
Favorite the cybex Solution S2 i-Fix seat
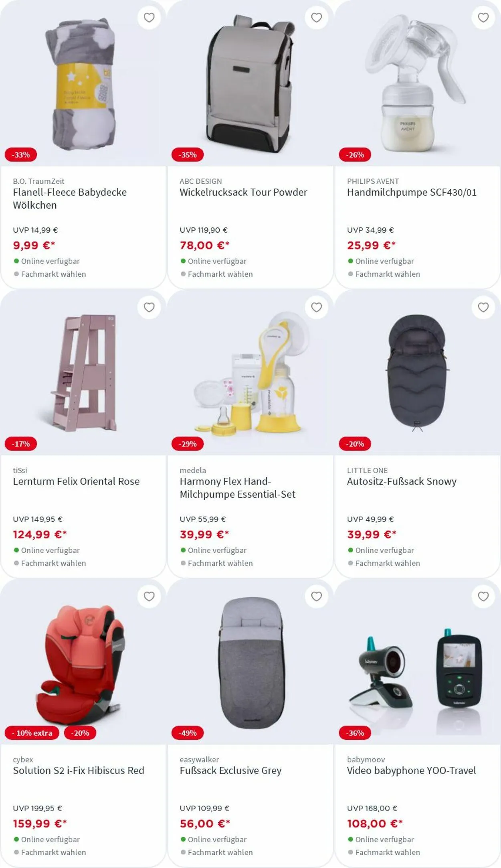pyautogui.click(x=149, y=596)
